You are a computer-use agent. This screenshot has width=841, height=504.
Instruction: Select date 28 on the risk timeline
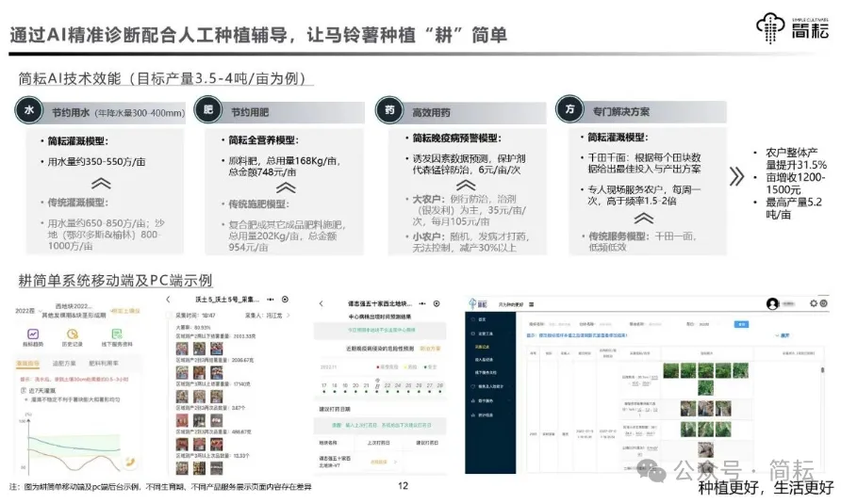439,387
